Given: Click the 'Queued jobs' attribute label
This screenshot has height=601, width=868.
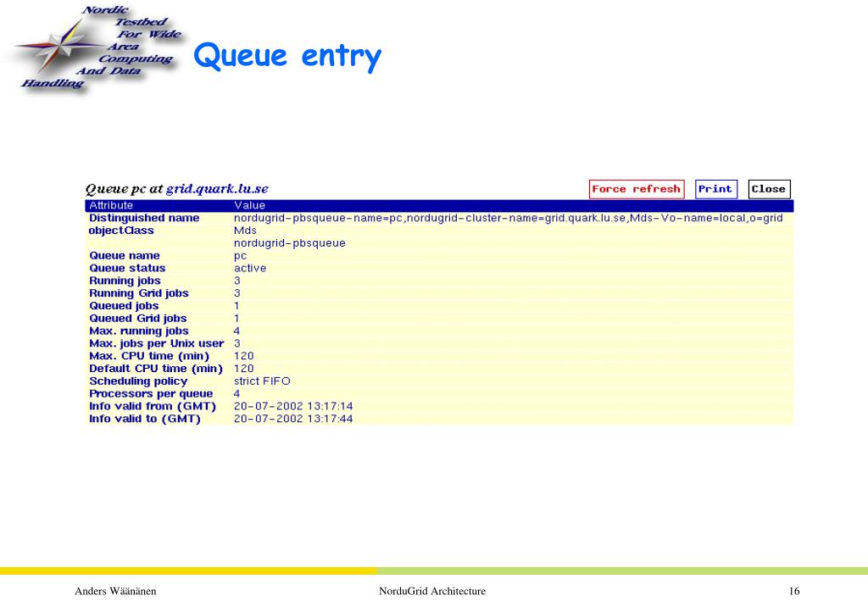Looking at the screenshot, I should click(124, 306).
